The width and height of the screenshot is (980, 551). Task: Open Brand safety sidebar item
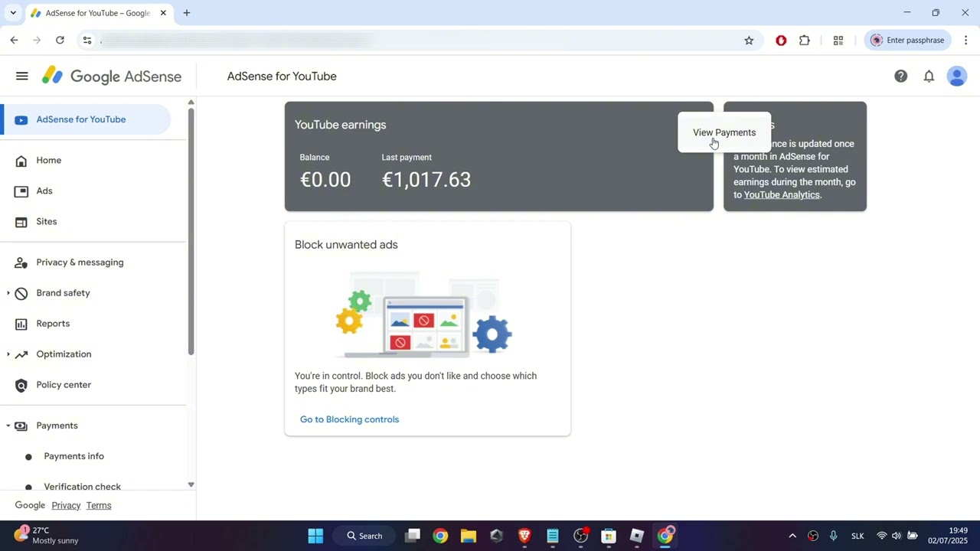click(63, 293)
